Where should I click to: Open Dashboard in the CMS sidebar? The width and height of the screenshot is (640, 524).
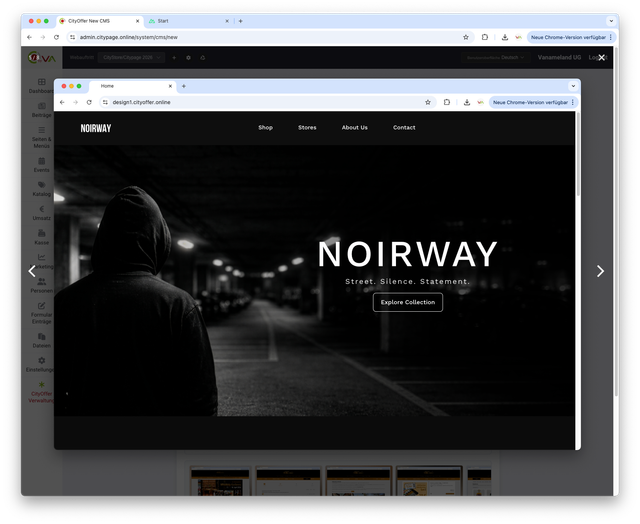41,86
